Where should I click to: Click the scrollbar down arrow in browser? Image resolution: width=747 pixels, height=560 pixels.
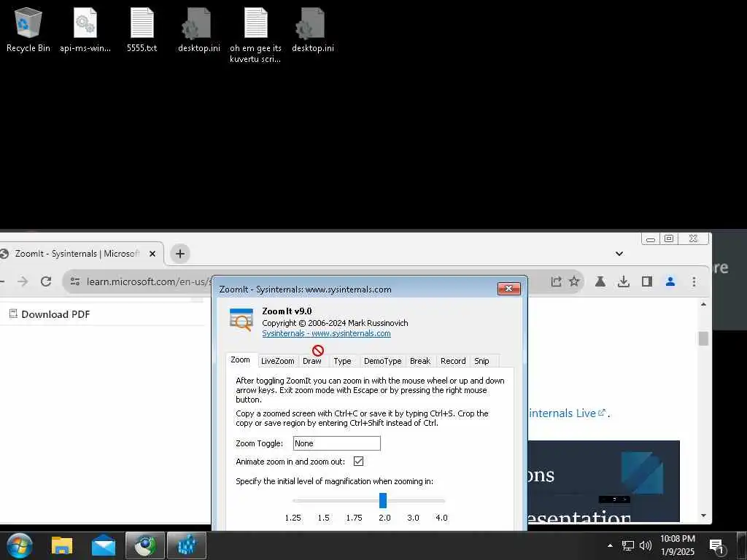click(704, 516)
